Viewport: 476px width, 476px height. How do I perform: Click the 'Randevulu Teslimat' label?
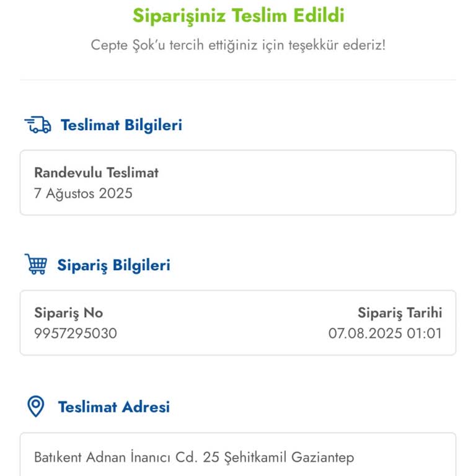pos(96,172)
